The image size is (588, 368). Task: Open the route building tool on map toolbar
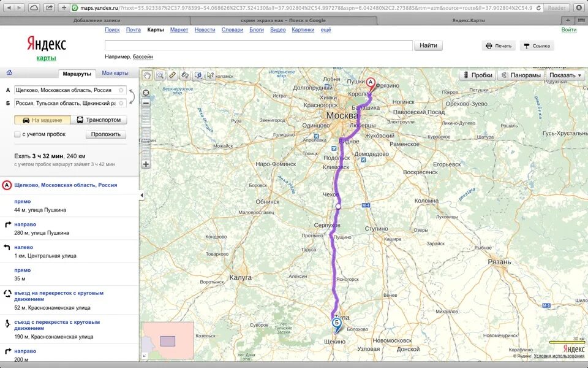click(x=185, y=75)
